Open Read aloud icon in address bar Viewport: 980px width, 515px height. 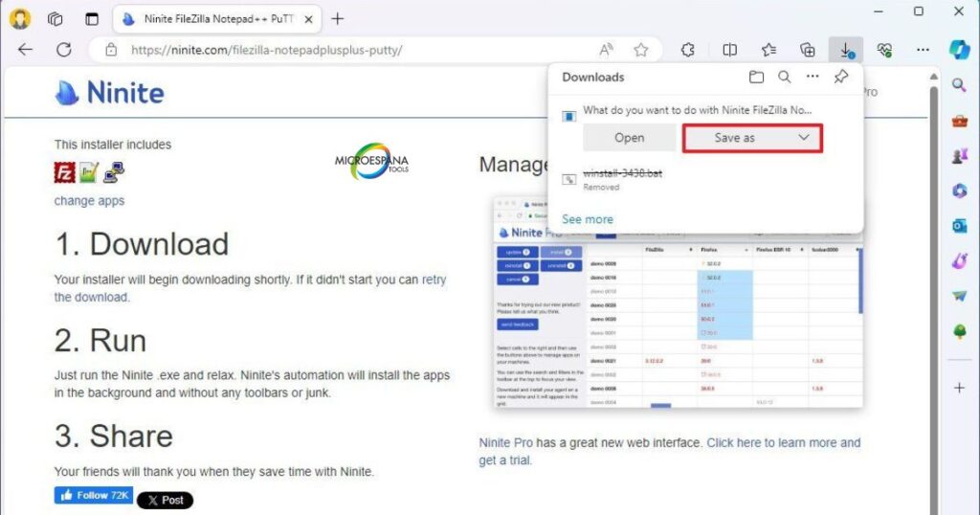pos(606,50)
